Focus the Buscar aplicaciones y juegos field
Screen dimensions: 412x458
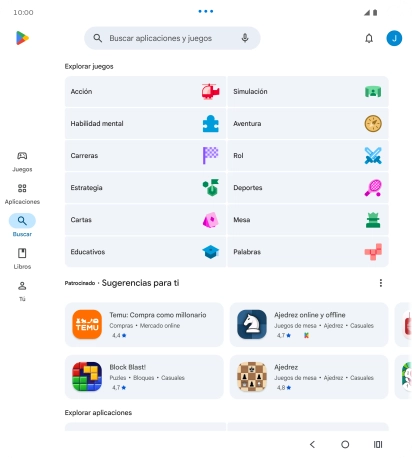pyautogui.click(x=172, y=38)
